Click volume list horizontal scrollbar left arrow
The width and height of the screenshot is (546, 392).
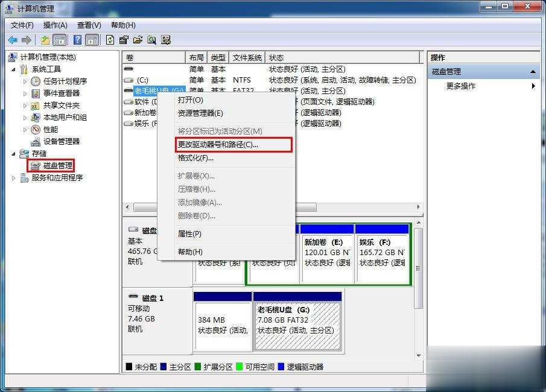(x=127, y=207)
